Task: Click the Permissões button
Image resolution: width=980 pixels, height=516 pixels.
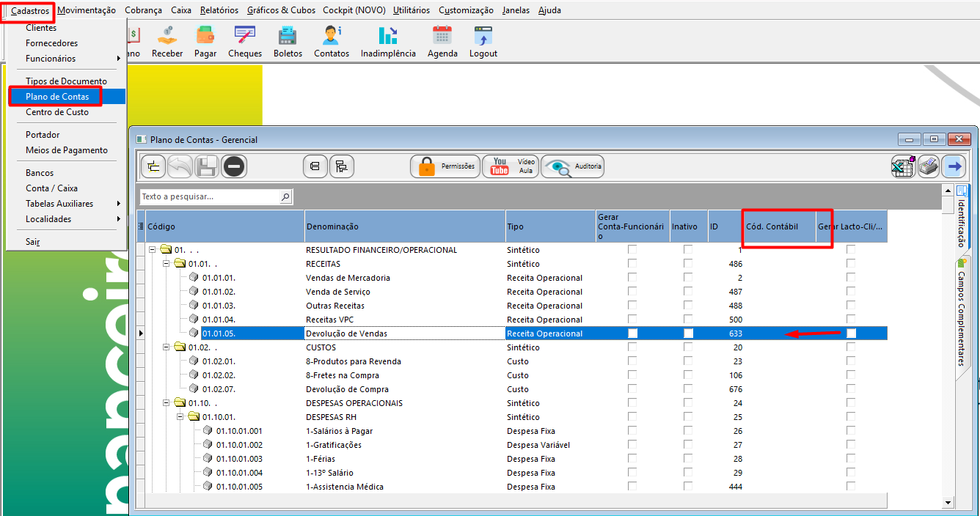Action: click(445, 166)
